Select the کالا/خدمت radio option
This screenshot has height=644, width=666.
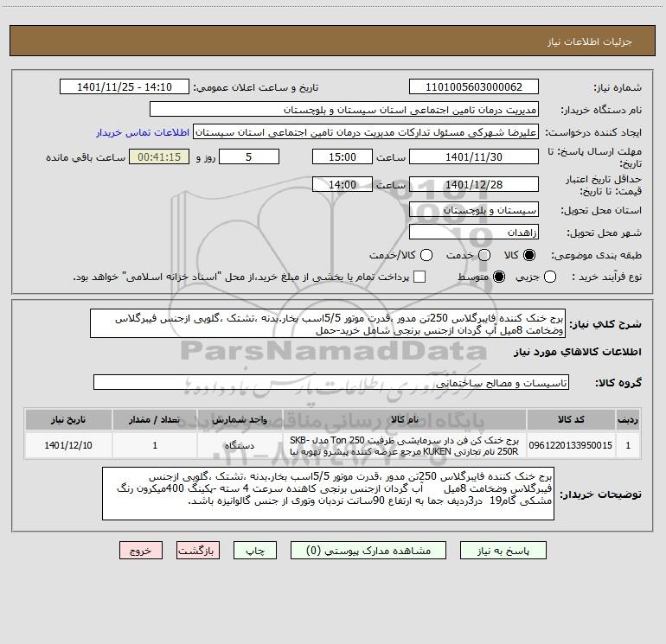pyautogui.click(x=426, y=255)
